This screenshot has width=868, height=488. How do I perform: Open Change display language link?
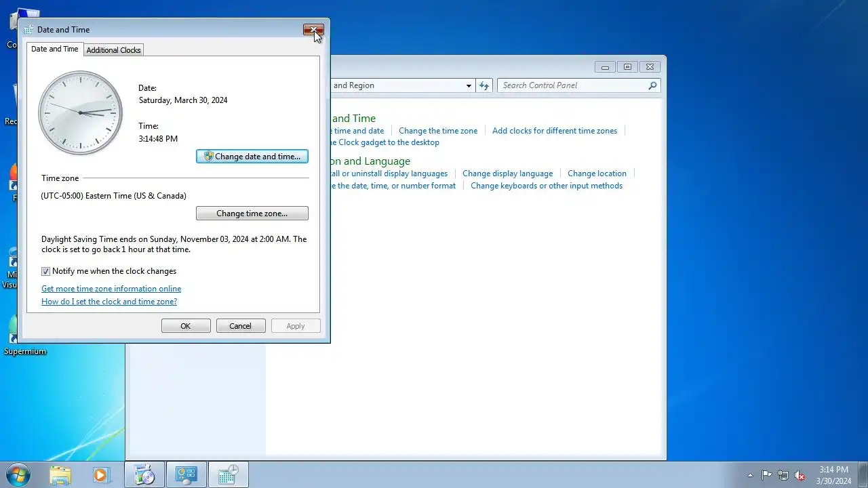pyautogui.click(x=507, y=174)
